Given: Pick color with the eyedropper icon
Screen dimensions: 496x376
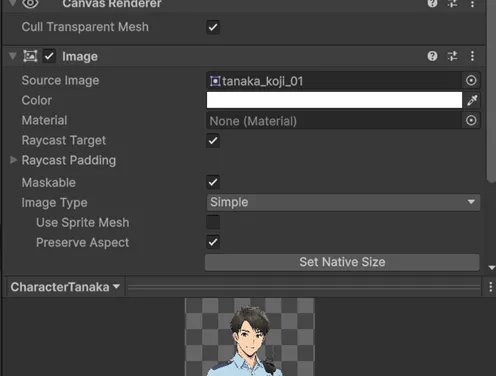Looking at the screenshot, I should [472, 100].
